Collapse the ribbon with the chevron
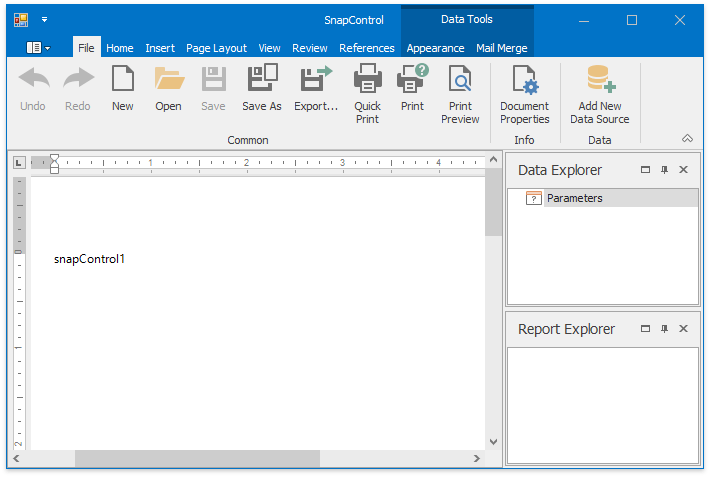Screen dimensions: 710x477 pos(687,139)
